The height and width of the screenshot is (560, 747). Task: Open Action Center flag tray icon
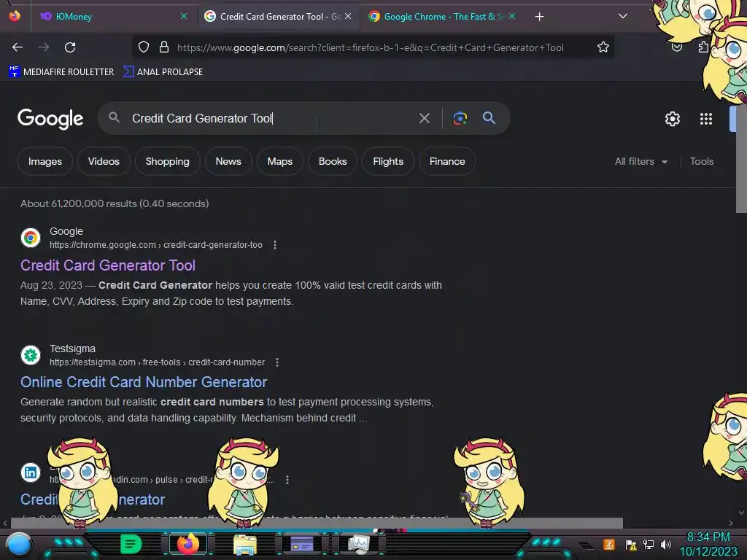631,544
